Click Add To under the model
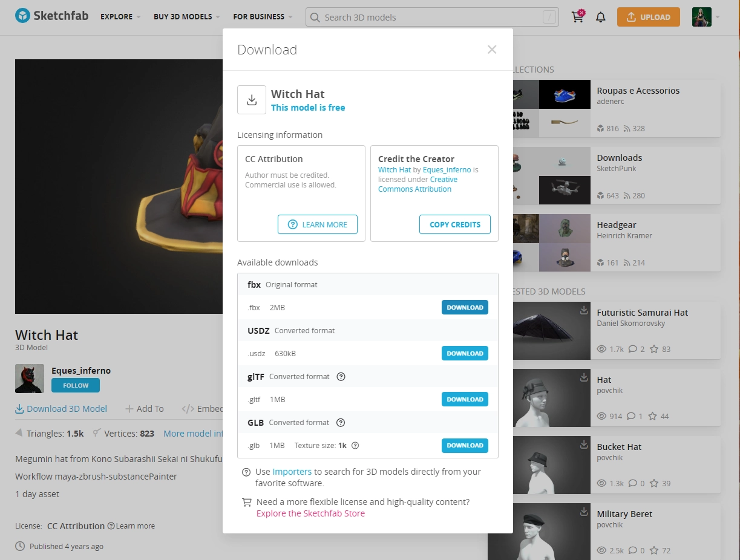The width and height of the screenshot is (740, 560). 145,409
